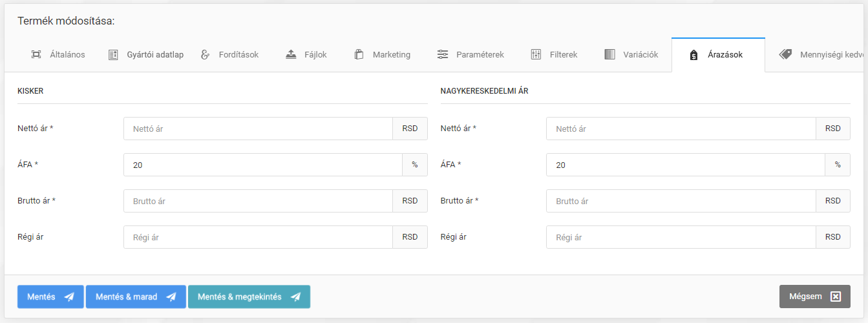Click the Marketing clipboard icon
Viewport: 868px width, 323px height.
click(359, 55)
